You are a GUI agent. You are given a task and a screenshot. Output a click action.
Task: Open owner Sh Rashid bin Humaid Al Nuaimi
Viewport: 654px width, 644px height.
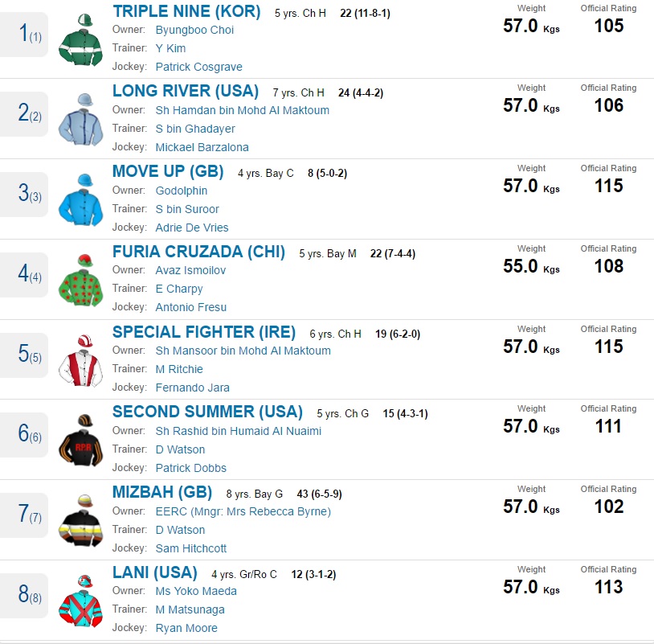pyautogui.click(x=238, y=431)
